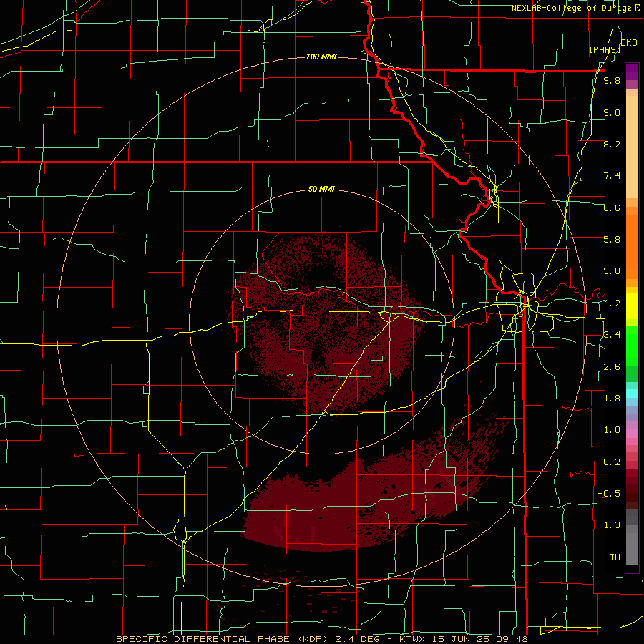Click the 6.6 value on the color scale

[x=612, y=208]
